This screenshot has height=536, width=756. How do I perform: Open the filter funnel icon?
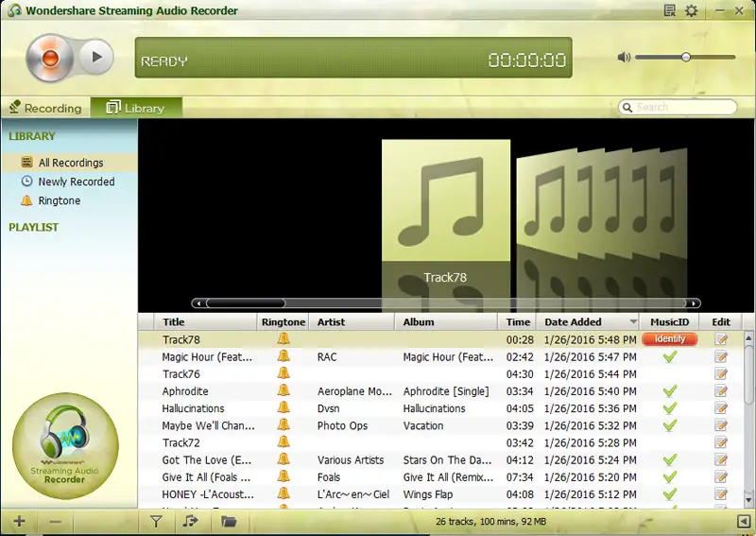pos(156,521)
